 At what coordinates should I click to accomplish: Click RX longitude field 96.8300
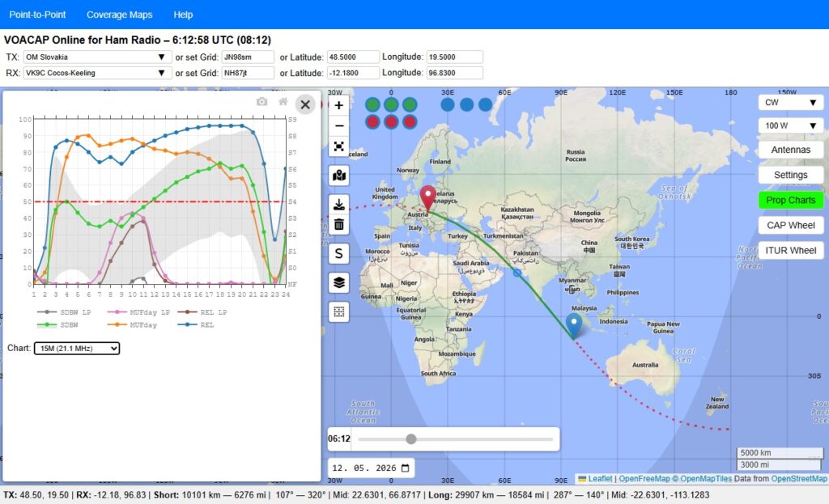click(455, 73)
